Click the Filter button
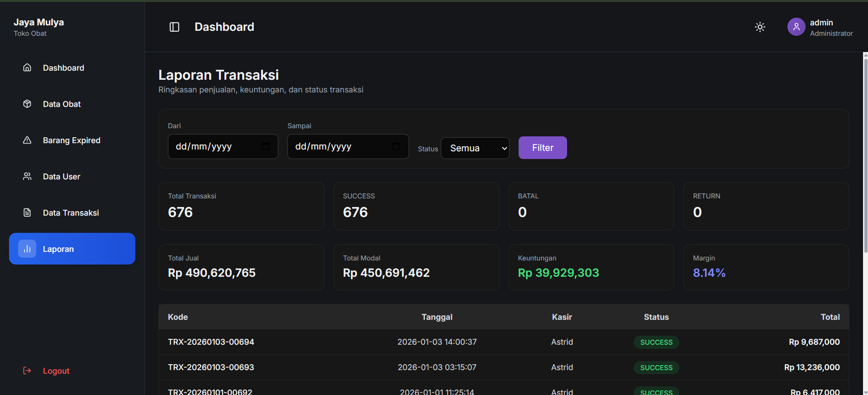Viewport: 868px width, 395px height. 543,148
